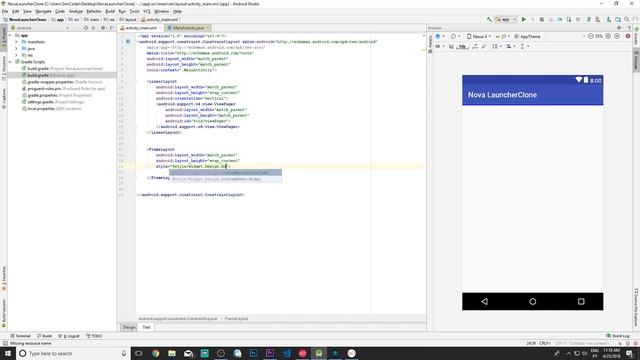Open the TODO tool window
Image resolution: width=640 pixels, height=360 pixels.
(x=94, y=336)
